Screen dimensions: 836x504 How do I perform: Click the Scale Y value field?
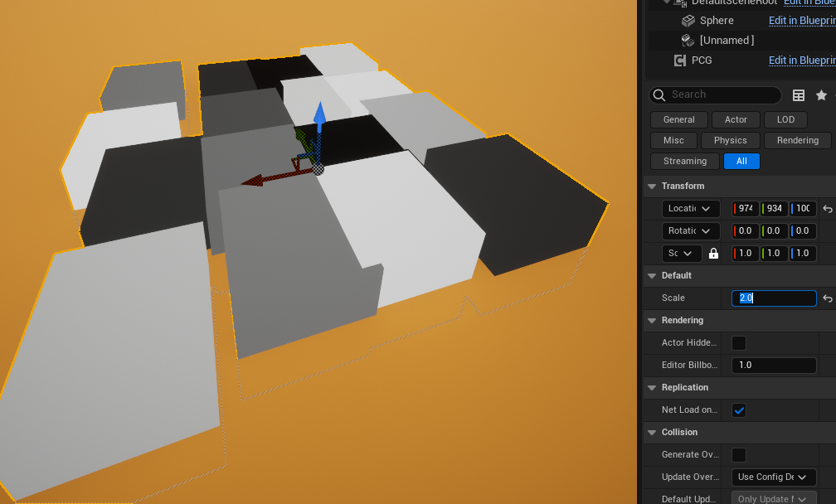coord(774,254)
